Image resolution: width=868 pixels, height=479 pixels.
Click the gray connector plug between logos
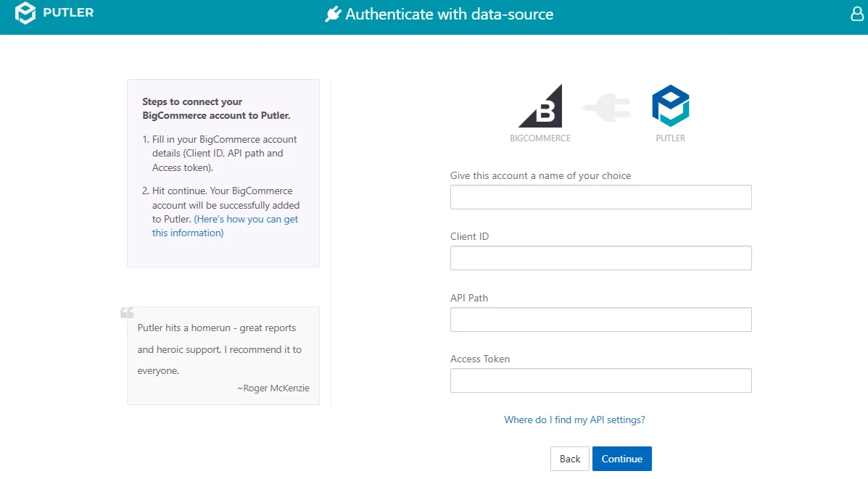tap(607, 108)
